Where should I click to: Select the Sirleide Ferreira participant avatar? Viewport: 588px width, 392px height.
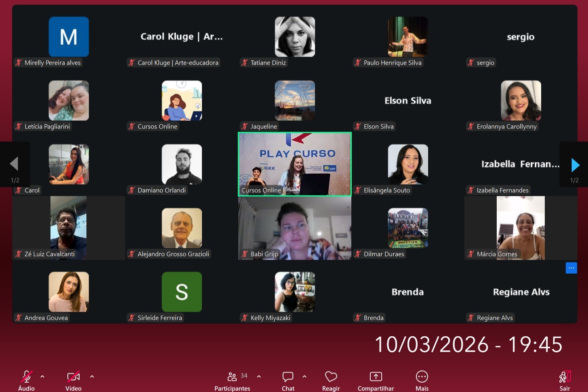pos(182,292)
